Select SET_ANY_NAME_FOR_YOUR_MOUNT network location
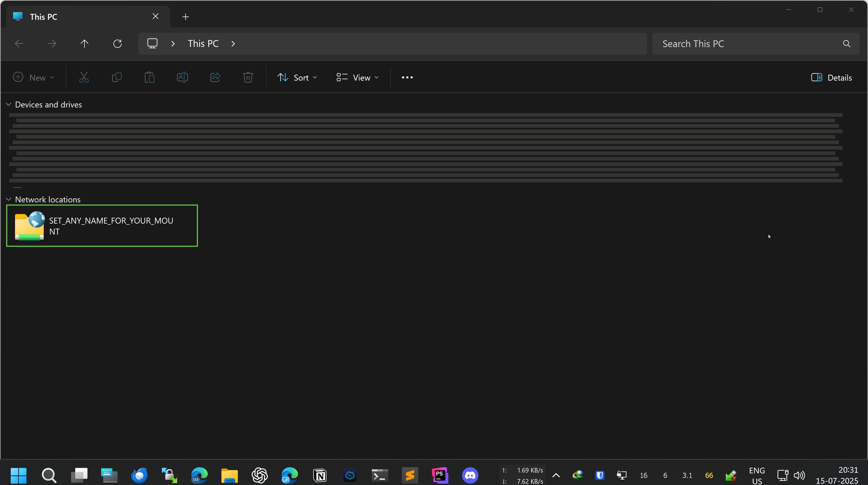This screenshot has height=485, width=868. point(102,226)
